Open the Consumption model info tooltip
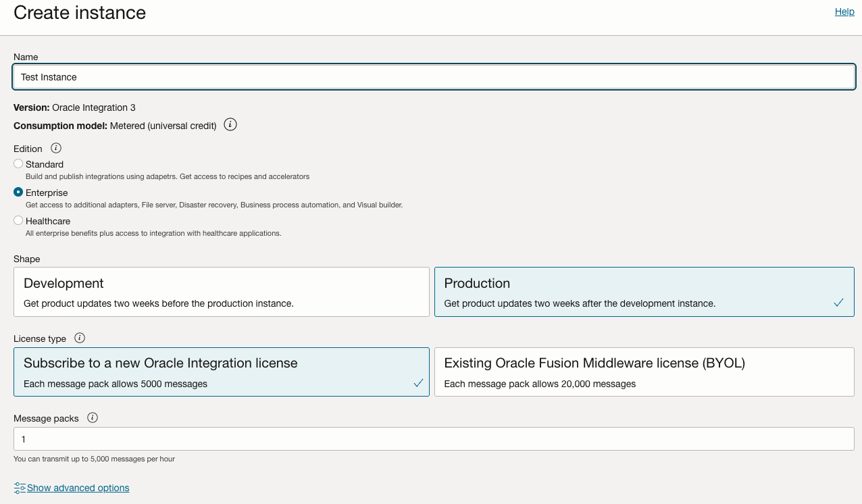The height and width of the screenshot is (504, 862). click(230, 124)
